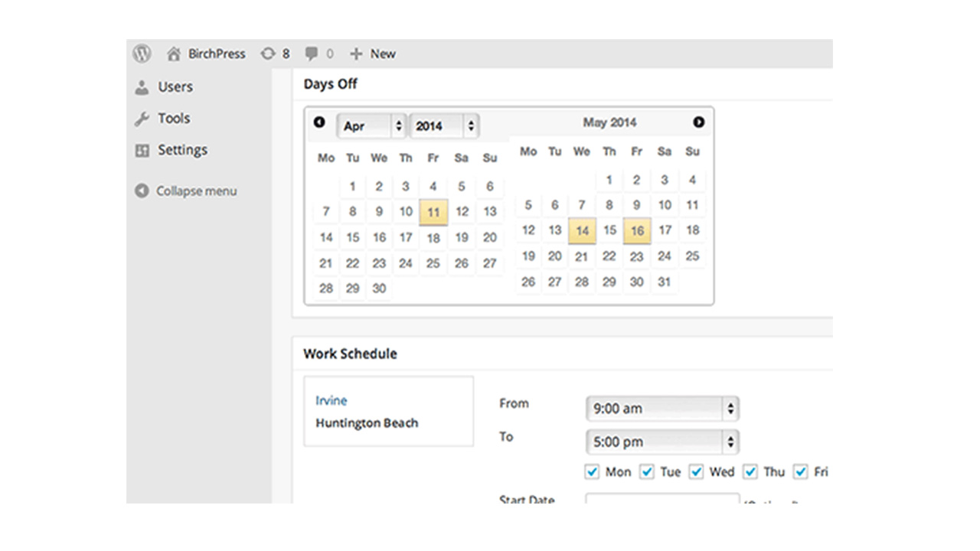The width and height of the screenshot is (980, 551).
Task: Open the 2014 year dropdown
Action: tap(445, 126)
